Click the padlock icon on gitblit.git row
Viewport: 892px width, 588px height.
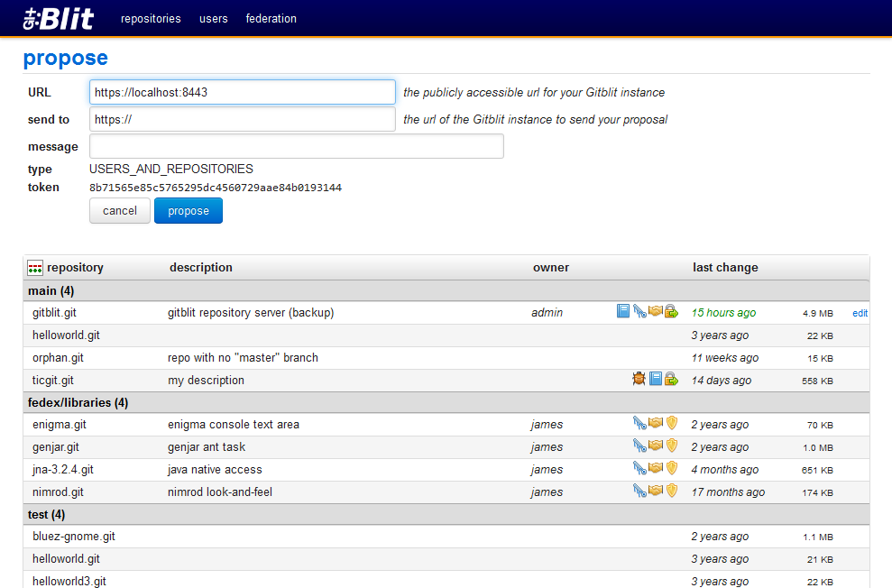pyautogui.click(x=671, y=312)
